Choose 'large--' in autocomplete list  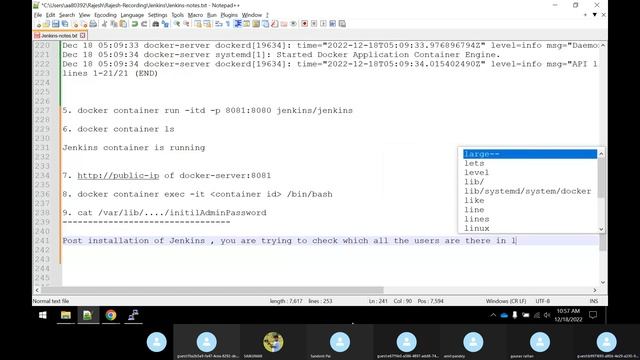point(530,154)
